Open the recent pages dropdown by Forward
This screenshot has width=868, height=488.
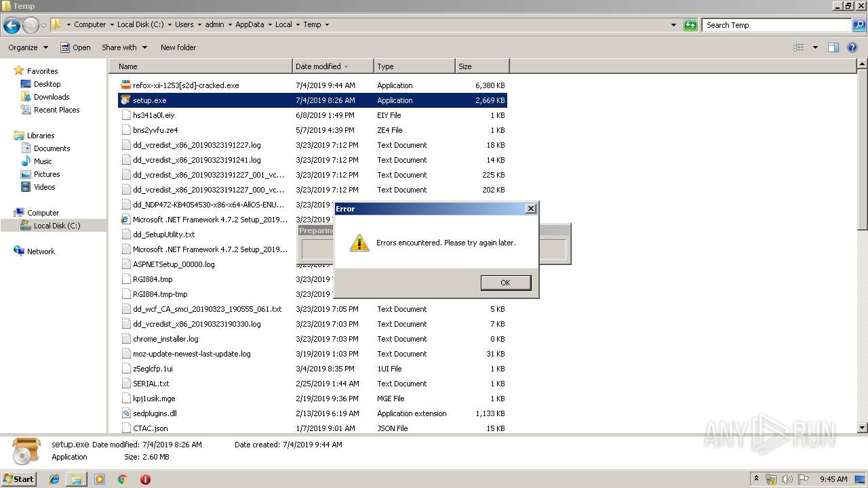[43, 26]
